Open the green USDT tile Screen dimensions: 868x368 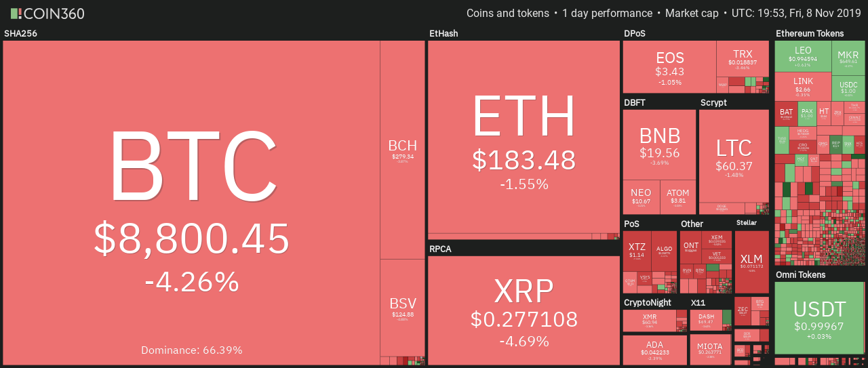(x=819, y=318)
